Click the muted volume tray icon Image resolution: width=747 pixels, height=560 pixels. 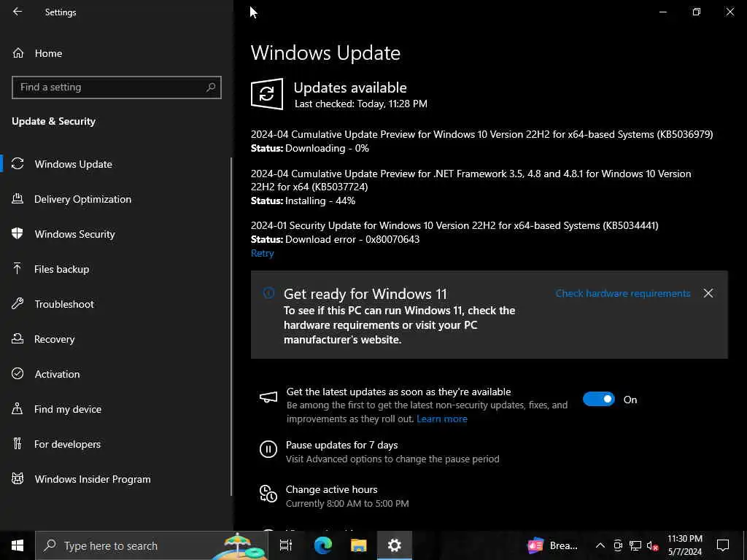pyautogui.click(x=653, y=545)
